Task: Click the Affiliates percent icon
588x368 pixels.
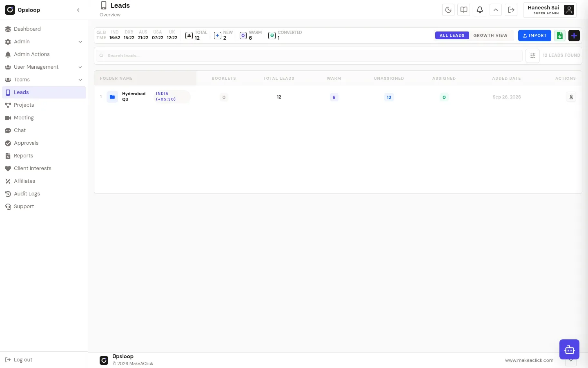Action: point(8,181)
